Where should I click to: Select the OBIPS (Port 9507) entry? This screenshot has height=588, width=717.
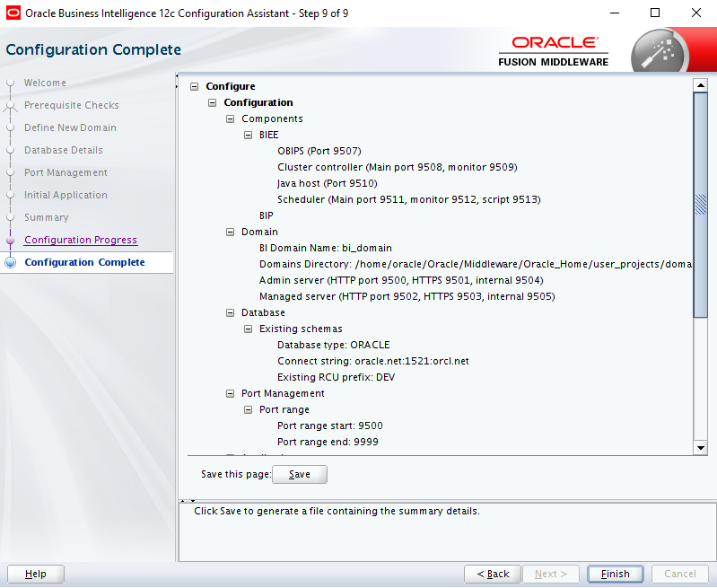(x=319, y=152)
